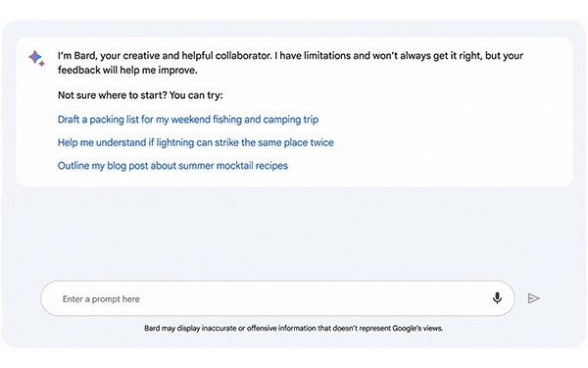Click the small sparkle star of Bard logo
Image resolution: width=588 pixels, height=368 pixels.
pos(41,64)
